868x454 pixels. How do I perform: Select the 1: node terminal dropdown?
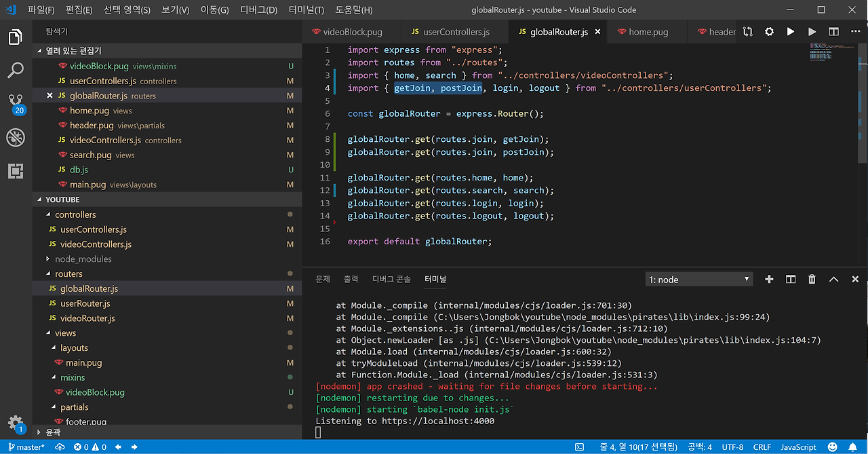[699, 279]
